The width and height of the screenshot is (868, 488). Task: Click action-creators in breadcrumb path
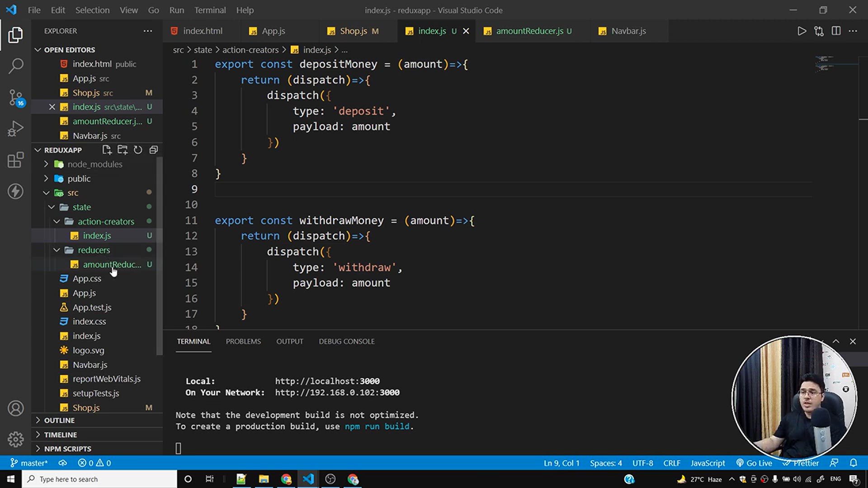(250, 50)
